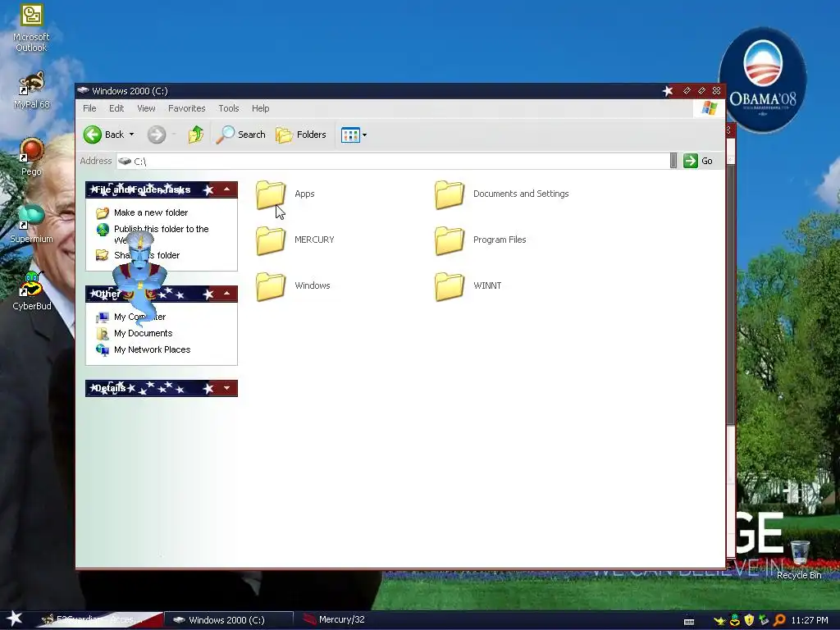The width and height of the screenshot is (840, 630).
Task: Select the WINNT folder
Action: pyautogui.click(x=468, y=285)
